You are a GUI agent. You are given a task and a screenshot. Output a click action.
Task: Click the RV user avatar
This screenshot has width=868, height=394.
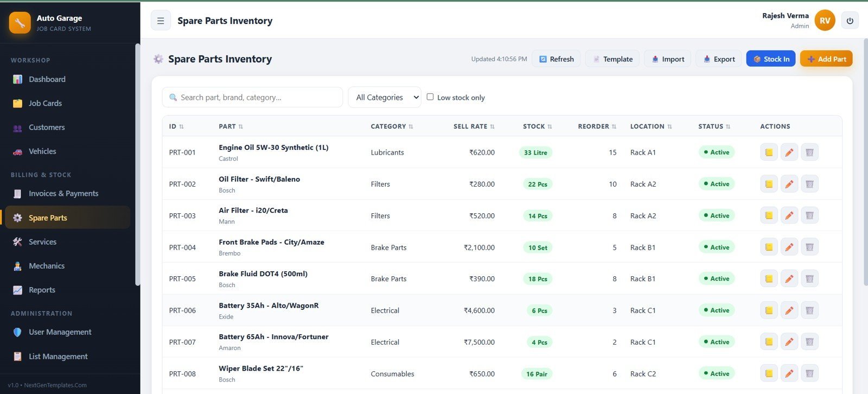825,21
